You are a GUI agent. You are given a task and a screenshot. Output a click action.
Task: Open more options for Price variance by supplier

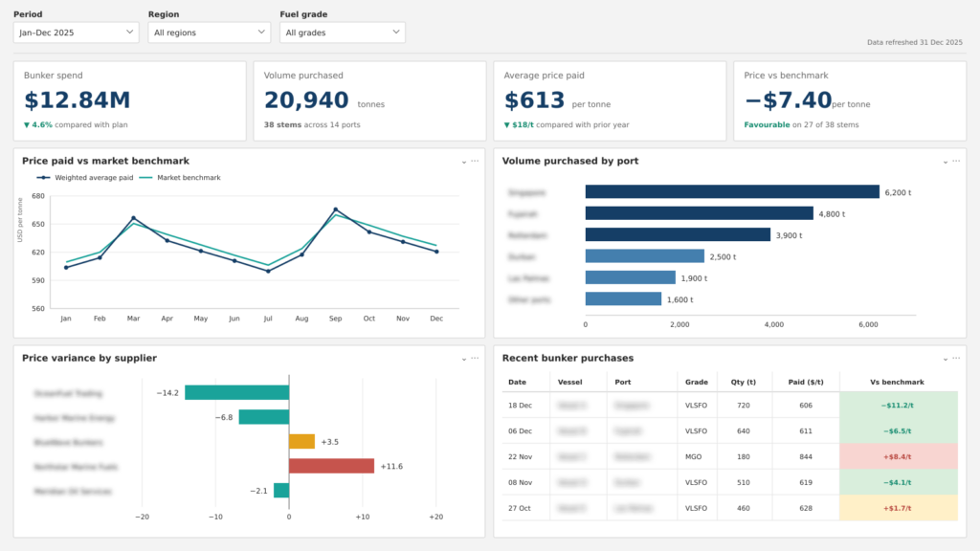475,359
